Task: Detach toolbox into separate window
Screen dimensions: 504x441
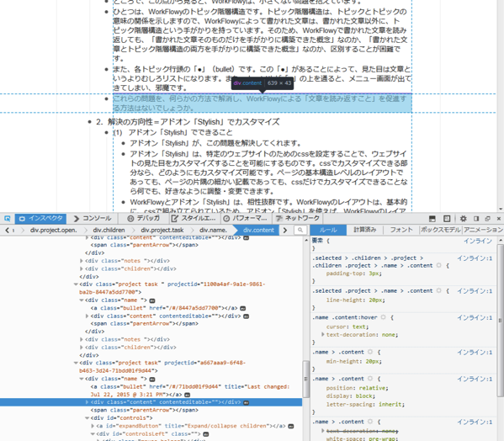Action: click(488, 219)
